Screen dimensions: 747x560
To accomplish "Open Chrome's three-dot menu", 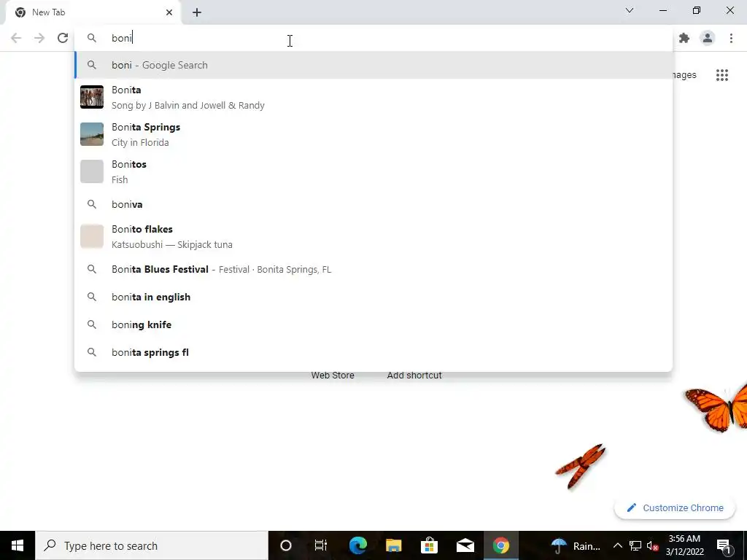I will click(x=731, y=38).
